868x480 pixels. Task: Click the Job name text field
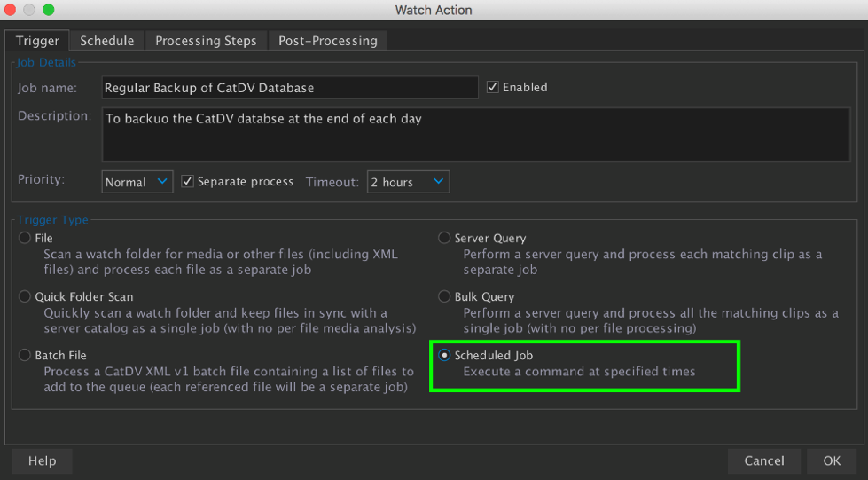pos(290,88)
